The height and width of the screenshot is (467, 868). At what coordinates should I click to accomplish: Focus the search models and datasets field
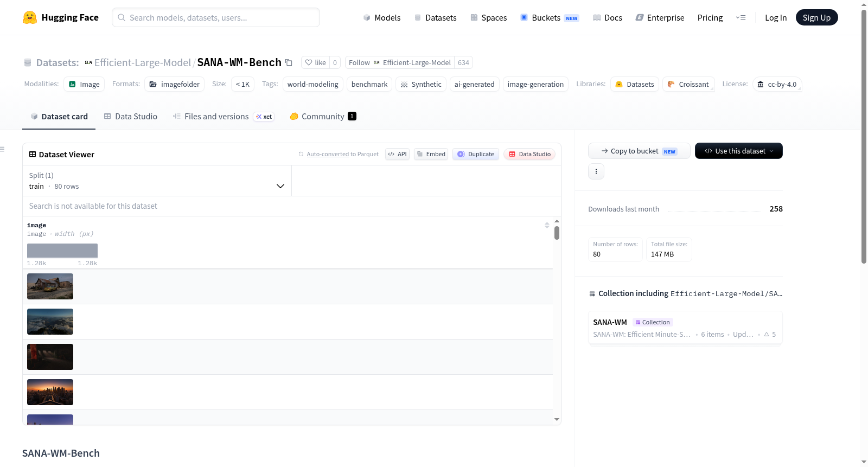pos(216,17)
